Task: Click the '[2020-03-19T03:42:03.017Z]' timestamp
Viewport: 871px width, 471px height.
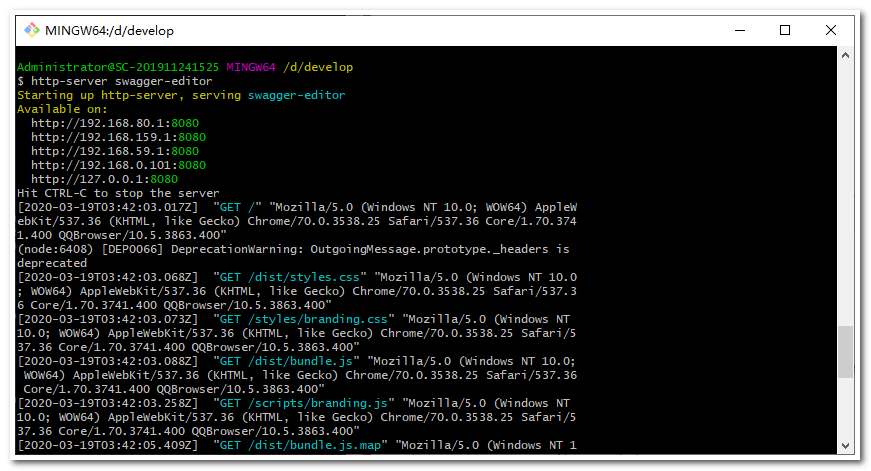Action: (x=108, y=207)
